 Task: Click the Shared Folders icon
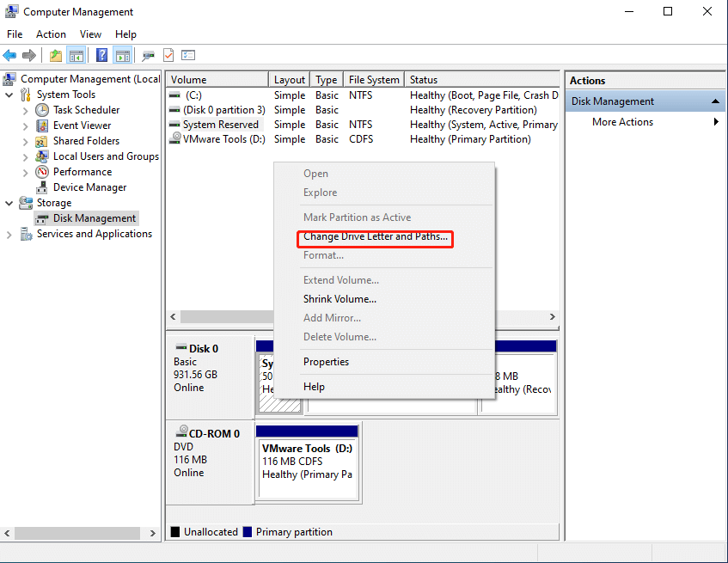pos(42,141)
